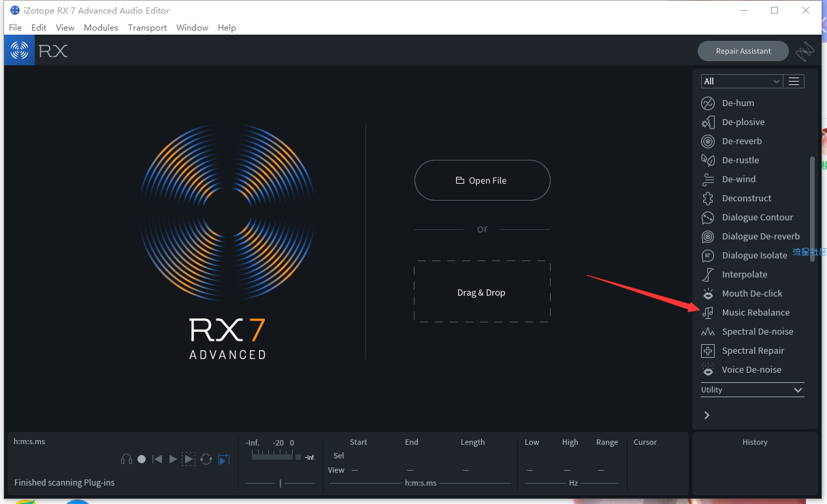Open the Edit menu
The image size is (827, 504).
39,28
